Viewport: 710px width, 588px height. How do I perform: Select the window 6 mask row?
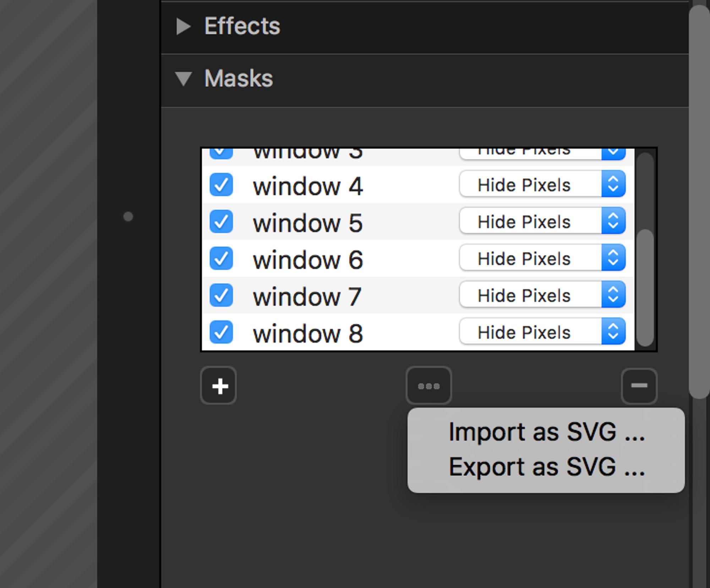(390, 259)
